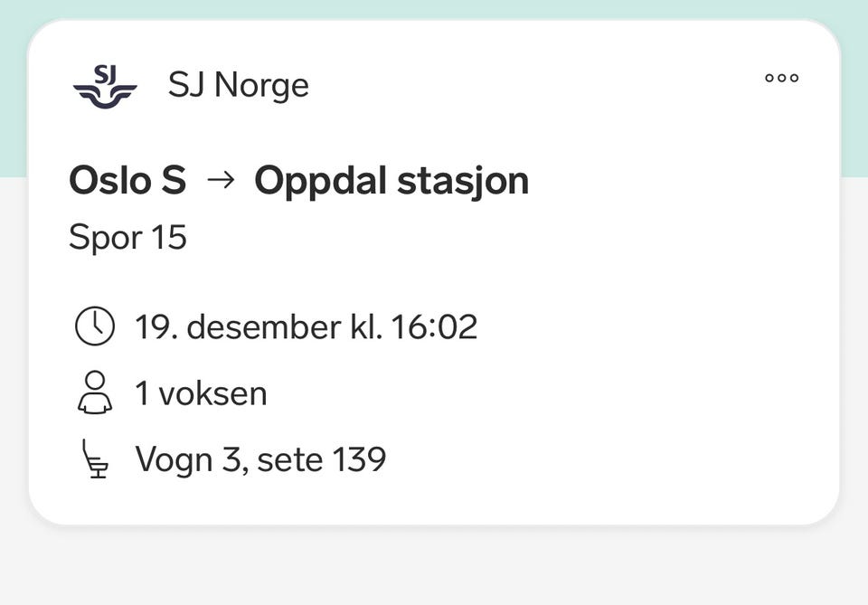Tap the word Norge in the header

click(x=260, y=86)
